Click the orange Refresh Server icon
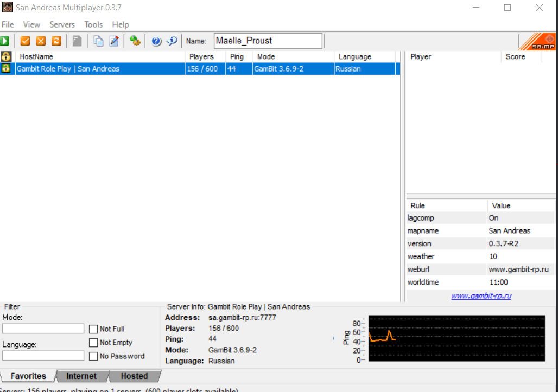This screenshot has width=558, height=392. coord(56,41)
